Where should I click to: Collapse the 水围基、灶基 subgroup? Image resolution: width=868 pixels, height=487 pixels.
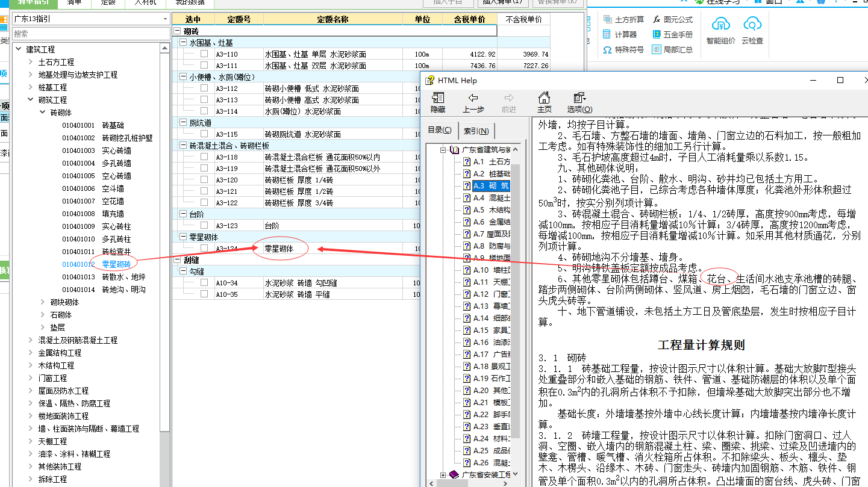[x=184, y=43]
